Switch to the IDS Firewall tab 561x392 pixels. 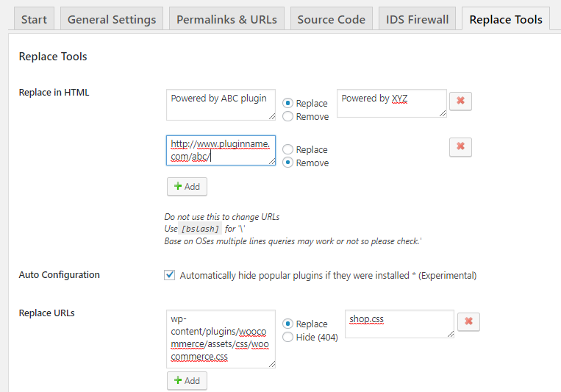point(417,19)
